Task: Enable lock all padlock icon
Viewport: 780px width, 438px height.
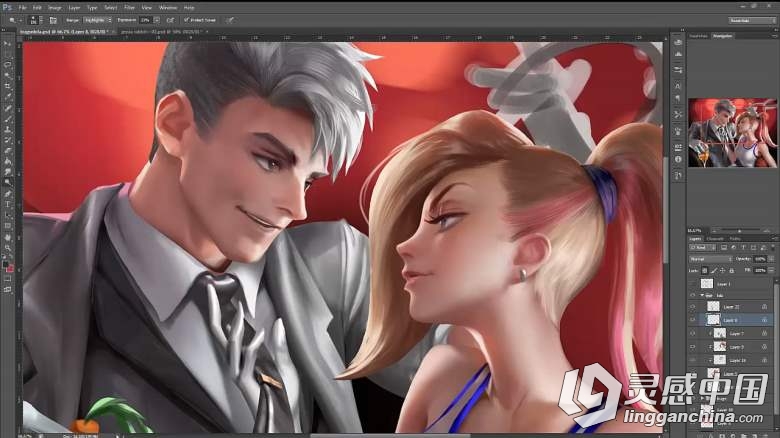Action: coord(731,270)
